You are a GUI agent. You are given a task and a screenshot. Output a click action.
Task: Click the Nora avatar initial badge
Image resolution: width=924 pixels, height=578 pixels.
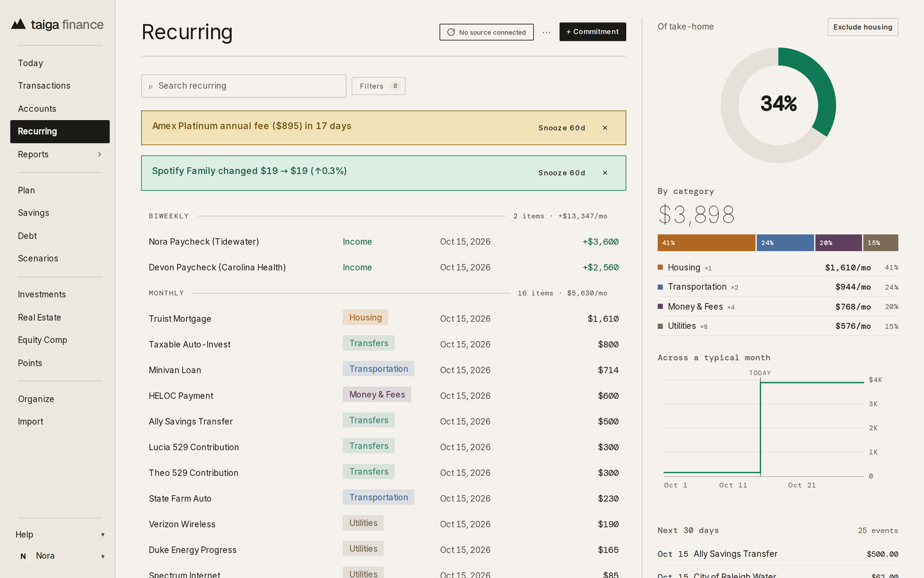[x=23, y=556]
